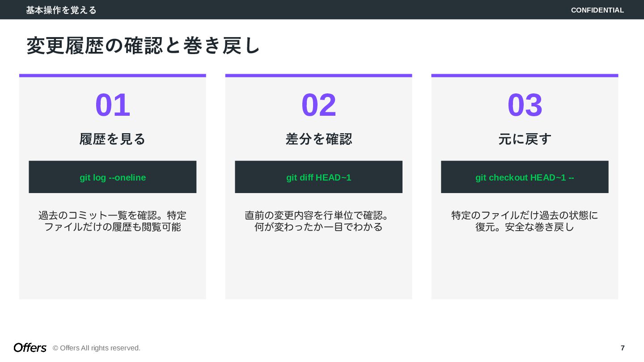The width and height of the screenshot is (644, 362).
Task: Click the purple bar atop card 03
Action: [525, 76]
